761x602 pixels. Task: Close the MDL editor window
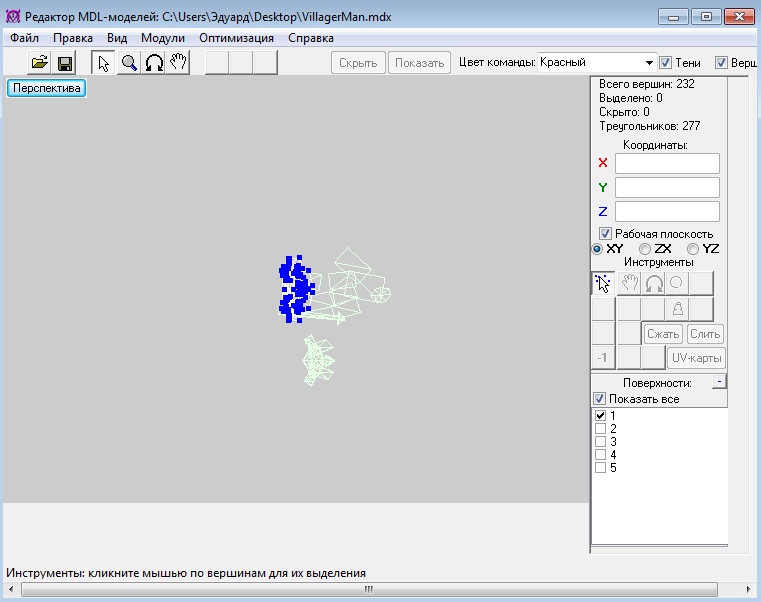(739, 17)
